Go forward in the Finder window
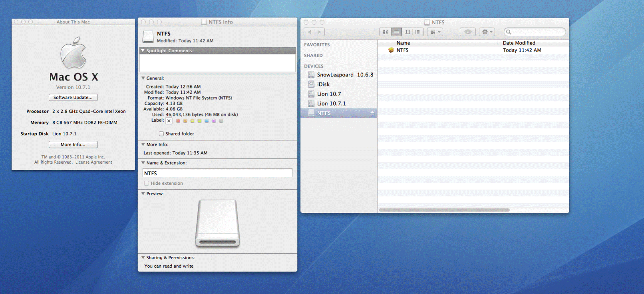 320,32
